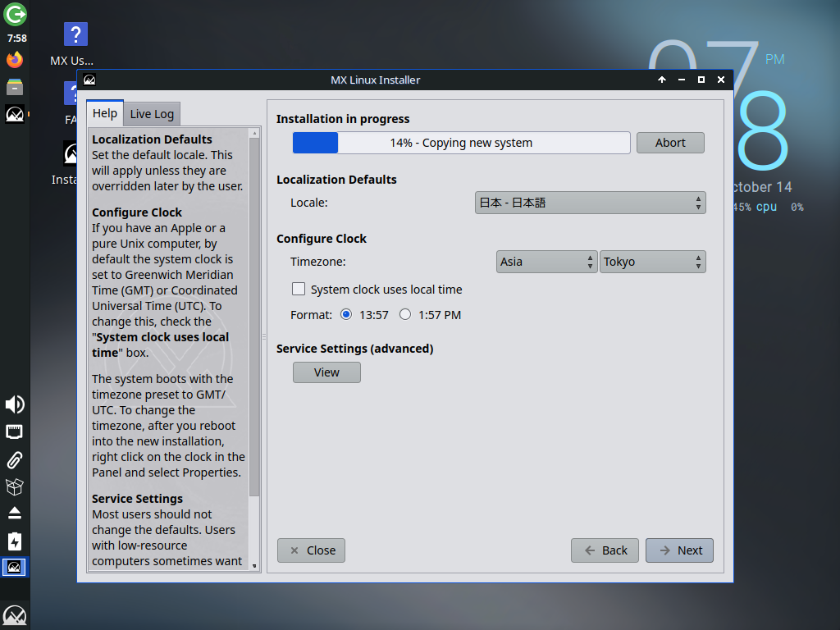
Task: Click the package updater box icon
Action: pyautogui.click(x=15, y=486)
